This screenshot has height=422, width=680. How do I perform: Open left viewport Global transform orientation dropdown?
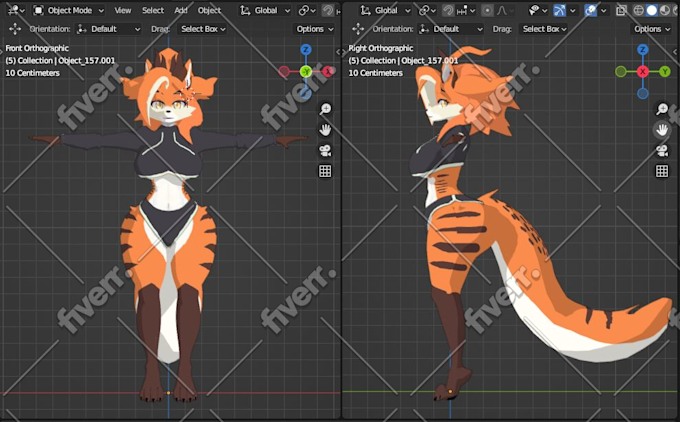[x=265, y=10]
